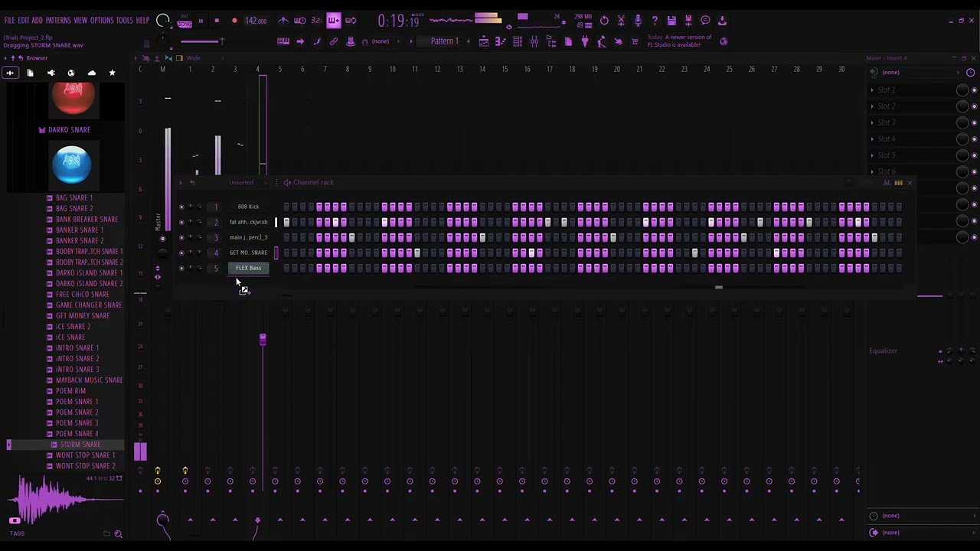Click the render export audio icon
980x551 pixels.
(x=688, y=21)
